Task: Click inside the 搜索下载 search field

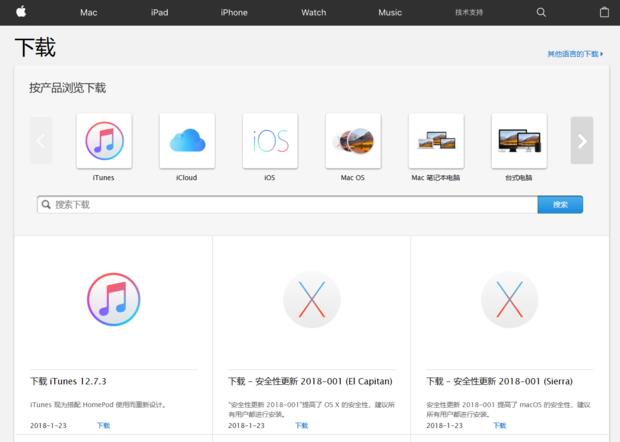Action: (x=290, y=204)
